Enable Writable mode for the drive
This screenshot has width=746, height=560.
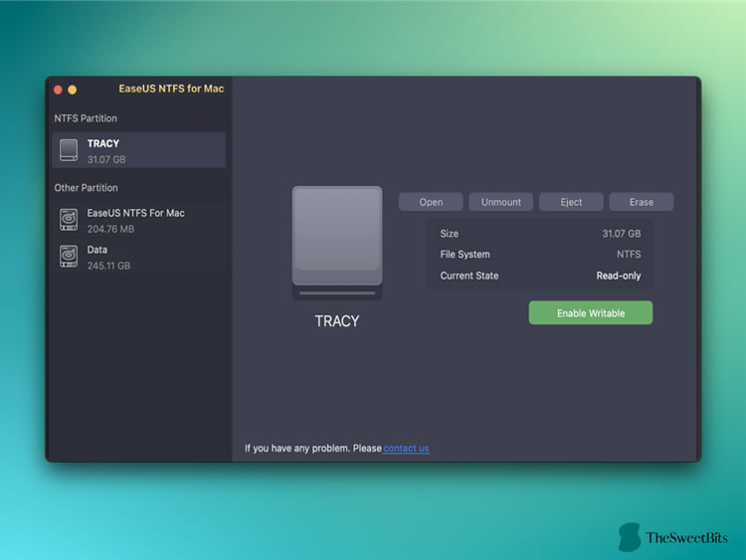point(591,313)
